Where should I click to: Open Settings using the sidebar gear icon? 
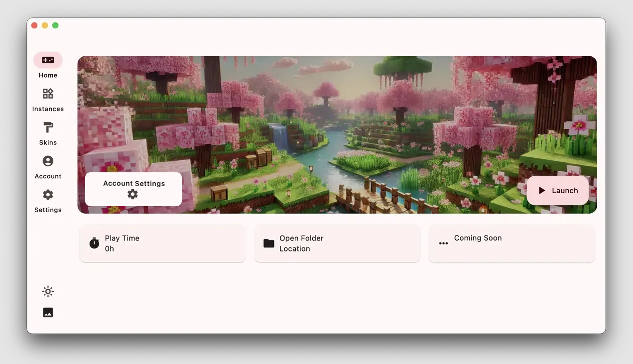[x=48, y=195]
